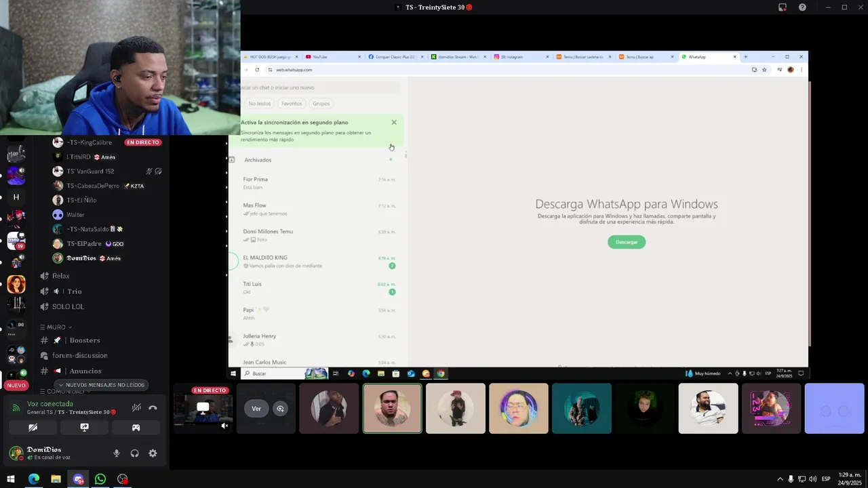Open chat with Fior Prima
The image size is (868, 488).
317,183
